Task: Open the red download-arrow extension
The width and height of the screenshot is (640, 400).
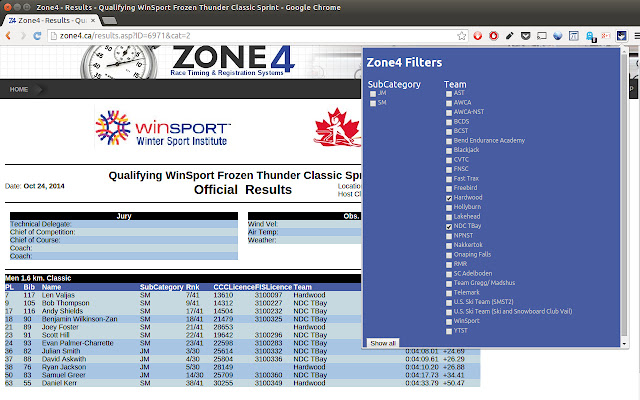Action: tap(478, 36)
